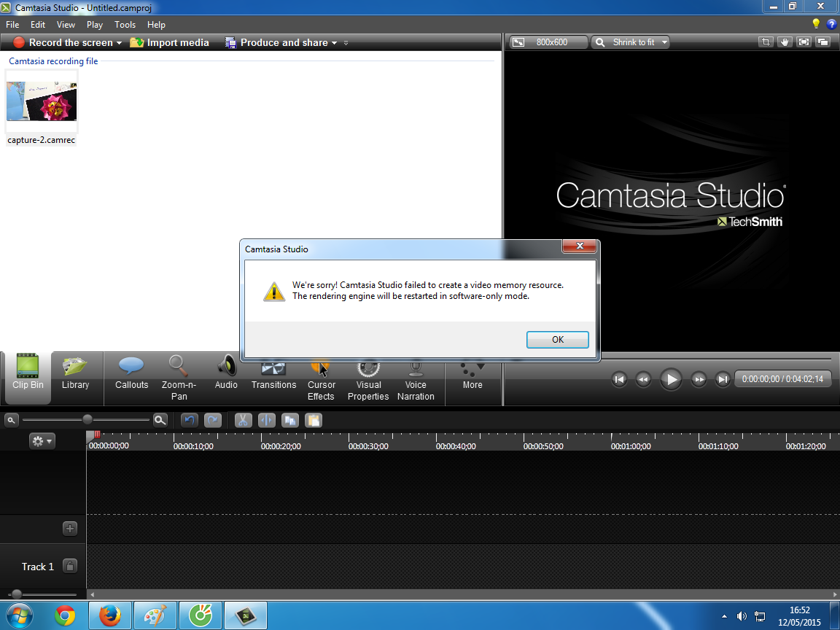
Task: Open the File menu
Action: 12,25
